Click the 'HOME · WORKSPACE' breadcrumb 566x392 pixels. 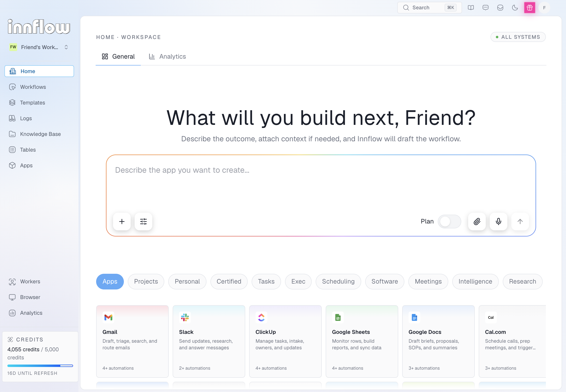click(x=129, y=37)
